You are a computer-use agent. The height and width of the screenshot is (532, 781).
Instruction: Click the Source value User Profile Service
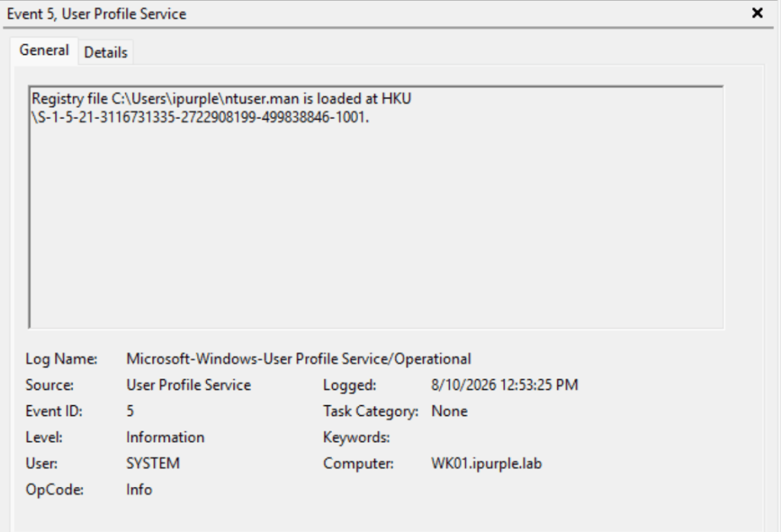(x=189, y=385)
